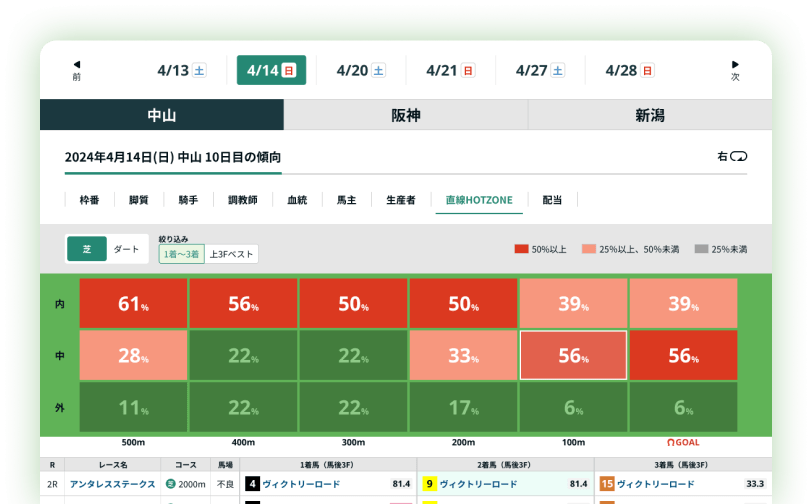812x504 pixels.
Task: Open the 阪神 racecourse tab
Action: point(405,115)
